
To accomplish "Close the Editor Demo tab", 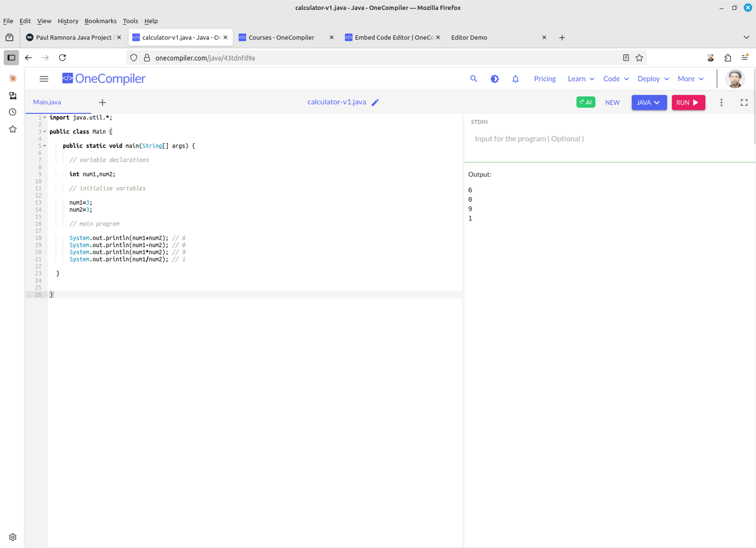I will point(544,37).
